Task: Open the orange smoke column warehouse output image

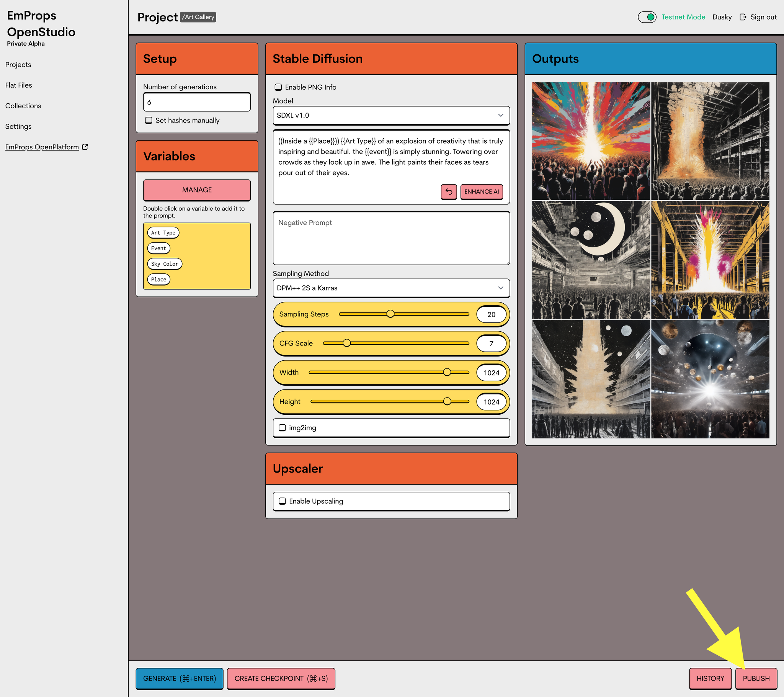Action: coord(710,141)
